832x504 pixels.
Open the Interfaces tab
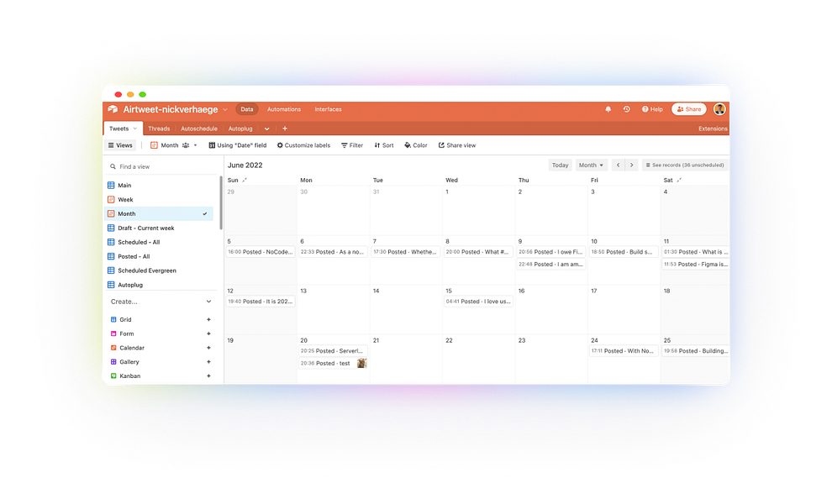tap(328, 109)
